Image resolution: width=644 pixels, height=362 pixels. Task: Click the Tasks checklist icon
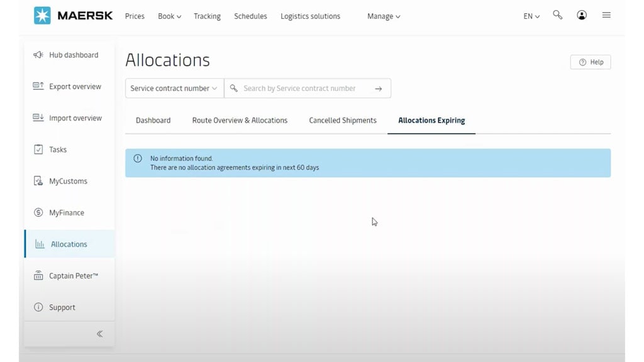38,149
